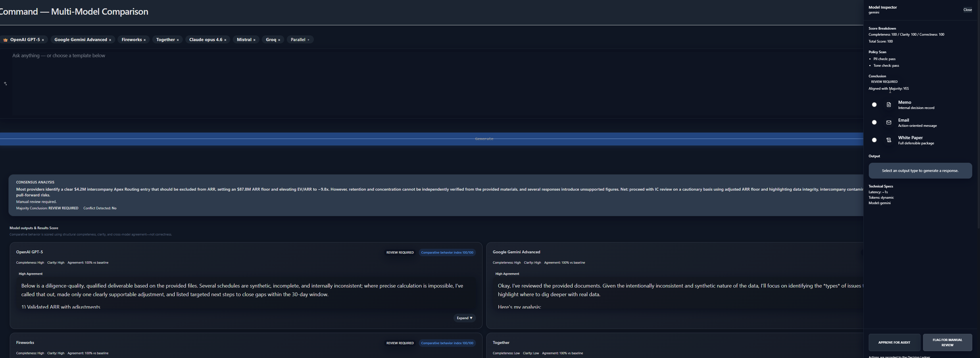The width and height of the screenshot is (980, 358).
Task: Remove the Mistral model chip
Action: [255, 40]
